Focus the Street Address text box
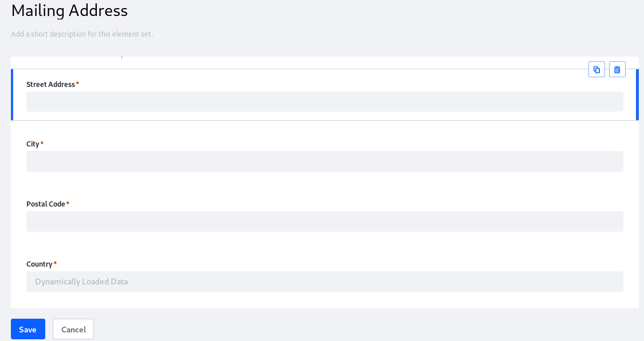The height and width of the screenshot is (341, 644). pos(324,101)
